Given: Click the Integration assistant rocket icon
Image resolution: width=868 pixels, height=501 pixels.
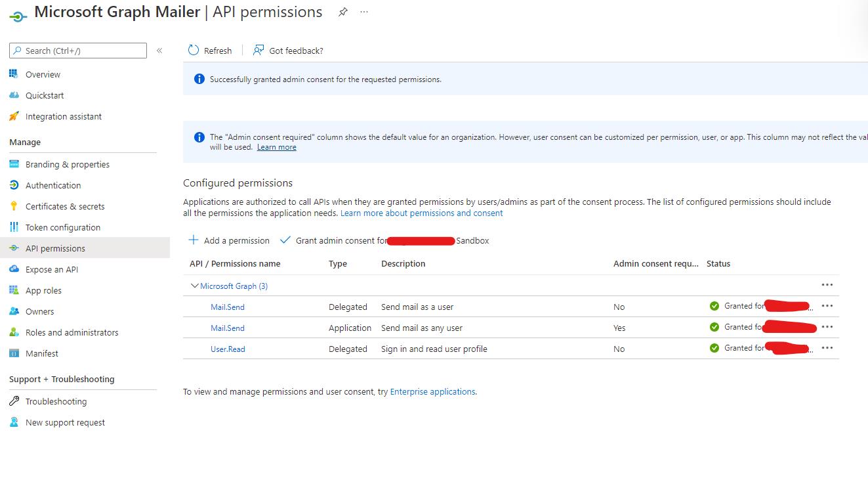Looking at the screenshot, I should [x=14, y=116].
